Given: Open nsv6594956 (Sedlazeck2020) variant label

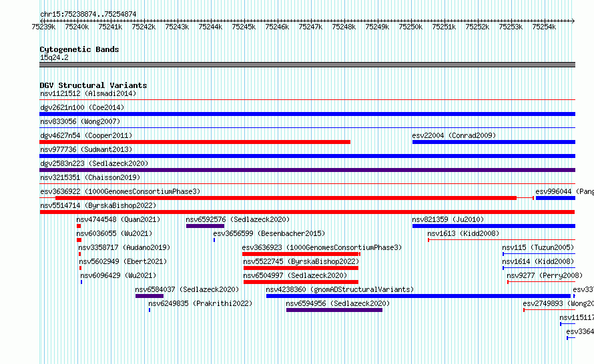Looking at the screenshot, I should click(338, 303).
